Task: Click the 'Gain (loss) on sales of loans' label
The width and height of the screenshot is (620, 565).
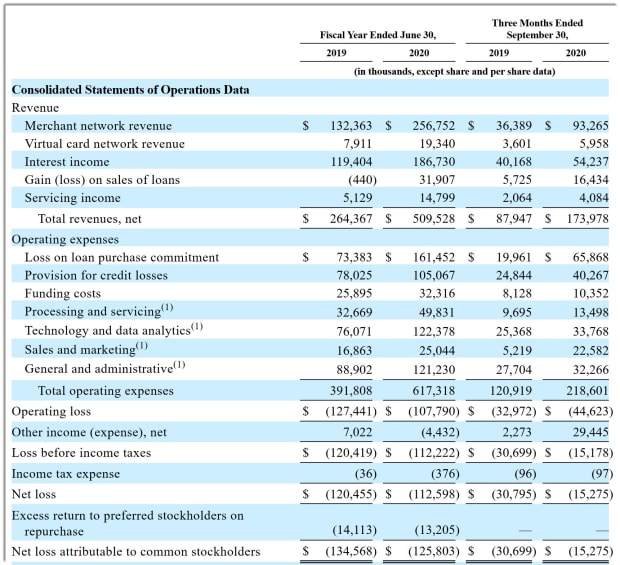Action: [102, 180]
